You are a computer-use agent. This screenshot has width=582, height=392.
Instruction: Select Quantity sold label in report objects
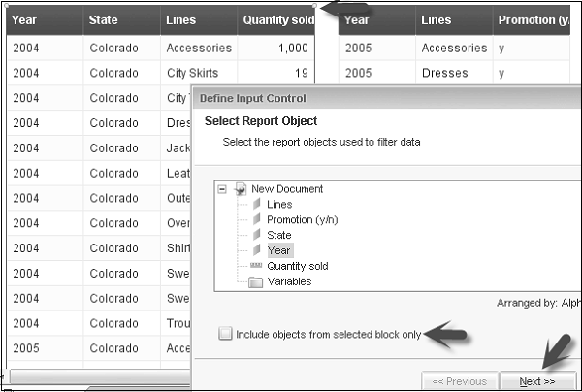(298, 266)
